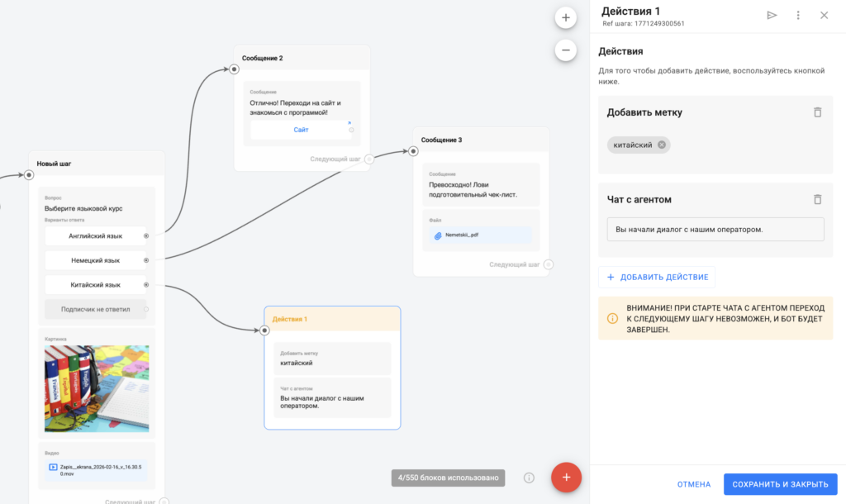Open the Nemetskii_.pdf file attachment
Viewport: 846px width, 504px height.
point(461,235)
